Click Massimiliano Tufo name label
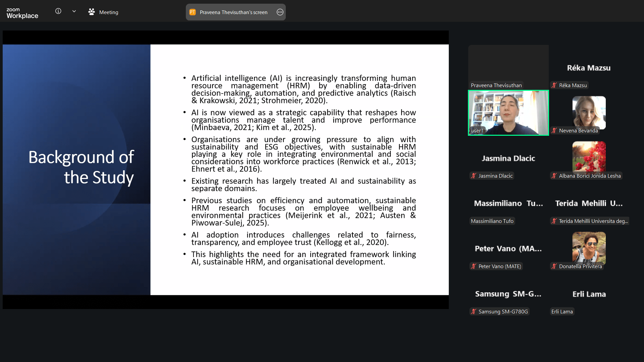Screen dimensions: 644x362 click(492, 221)
